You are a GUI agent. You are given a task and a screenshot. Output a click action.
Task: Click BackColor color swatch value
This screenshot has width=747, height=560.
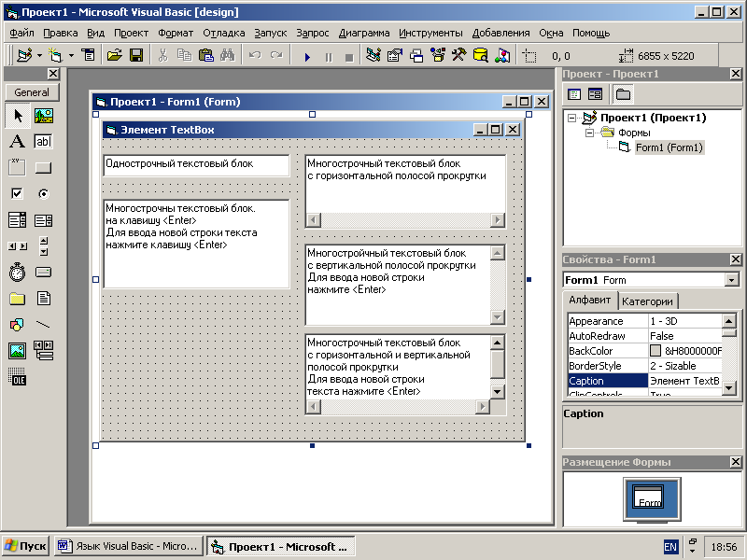pyautogui.click(x=655, y=351)
